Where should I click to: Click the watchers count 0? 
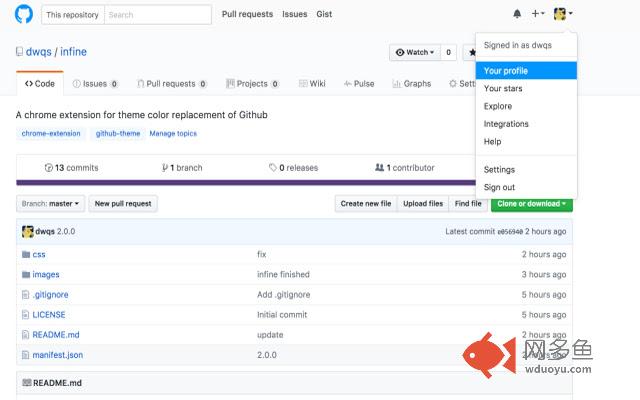pyautogui.click(x=449, y=52)
